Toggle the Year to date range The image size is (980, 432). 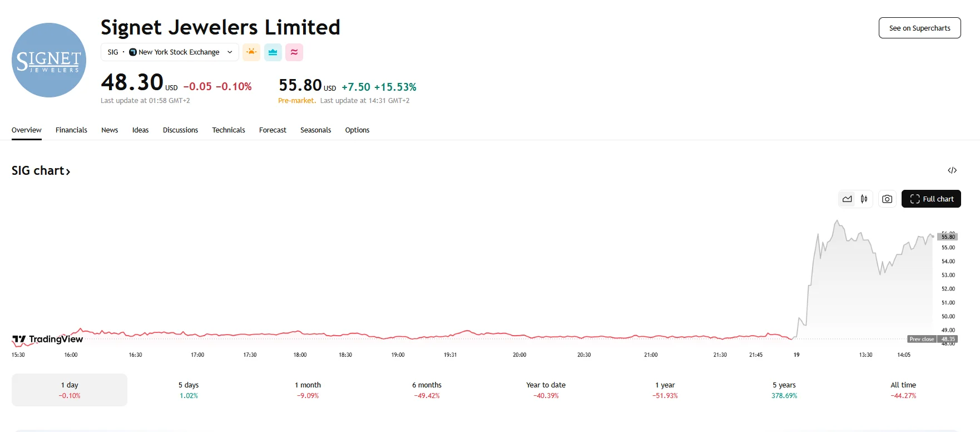click(545, 389)
